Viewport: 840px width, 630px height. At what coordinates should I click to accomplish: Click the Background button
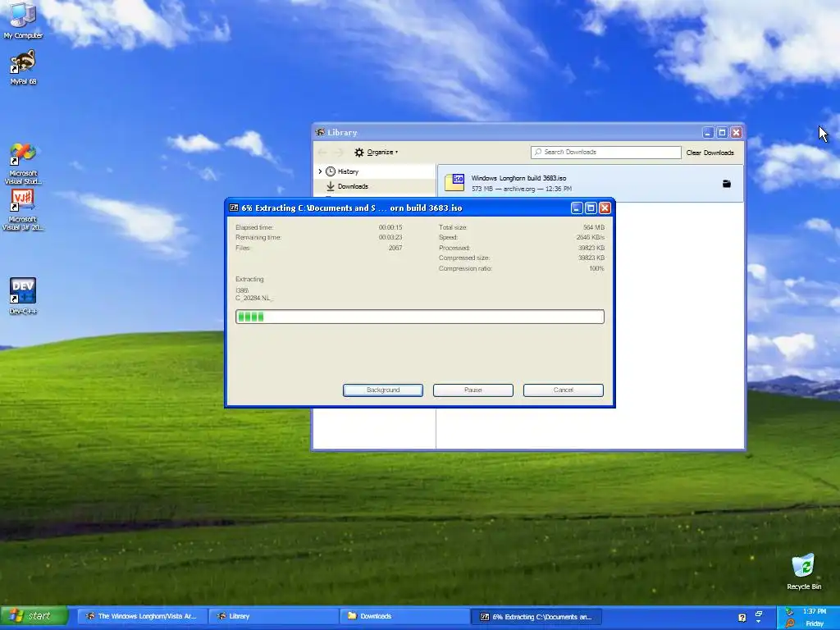(x=383, y=390)
